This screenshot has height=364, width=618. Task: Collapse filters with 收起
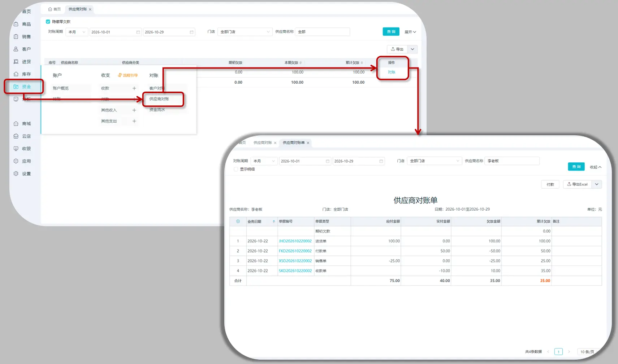click(596, 167)
